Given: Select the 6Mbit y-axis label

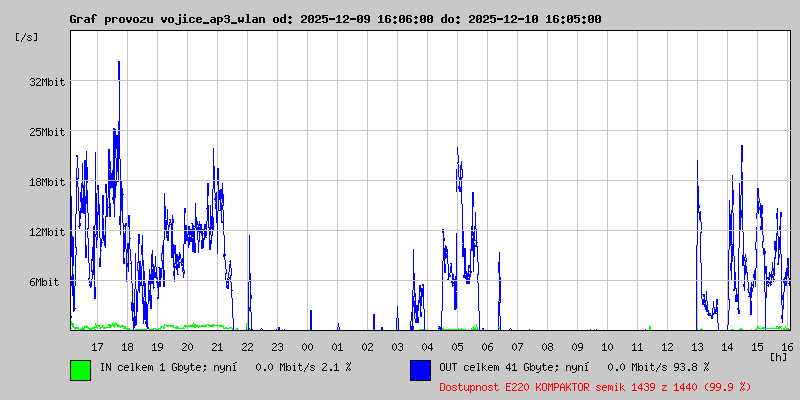Looking at the screenshot, I should tap(44, 282).
